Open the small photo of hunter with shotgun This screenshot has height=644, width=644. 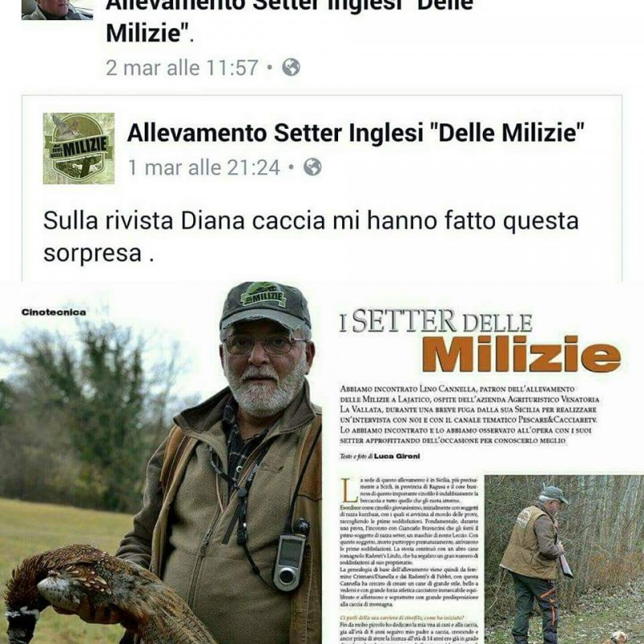coord(564,559)
